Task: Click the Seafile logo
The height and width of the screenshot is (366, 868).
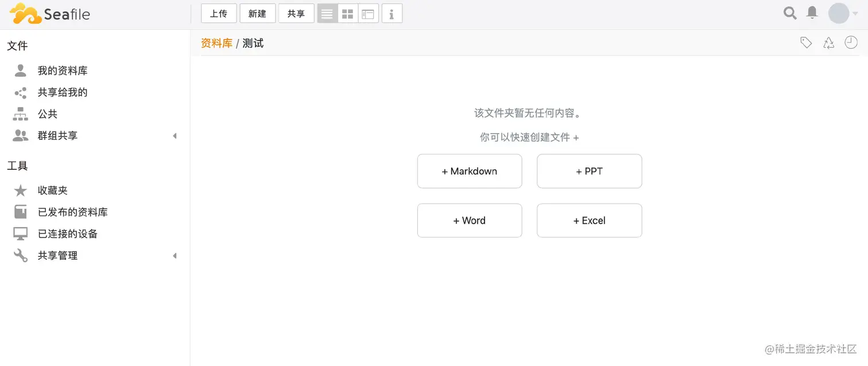Action: [50, 13]
